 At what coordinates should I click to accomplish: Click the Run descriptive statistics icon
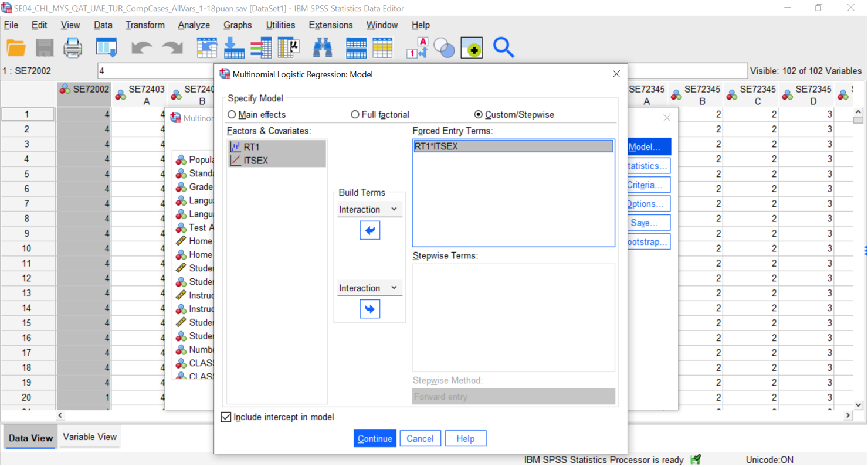pos(289,47)
